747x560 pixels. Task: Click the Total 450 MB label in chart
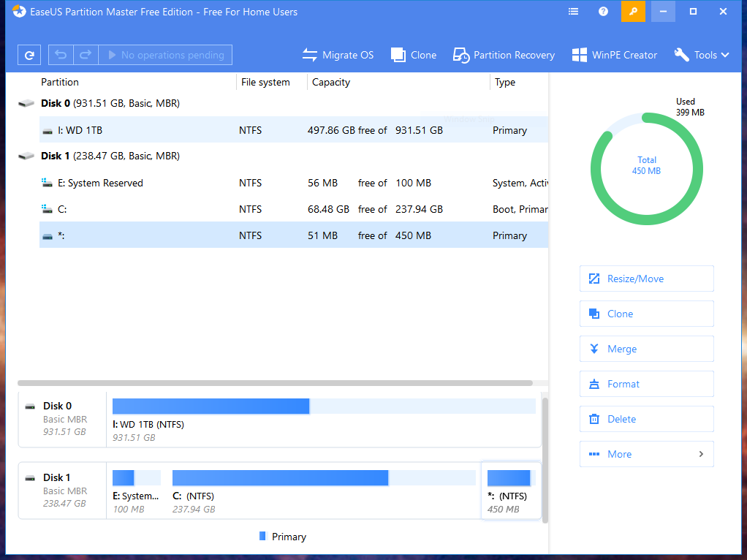(646, 165)
